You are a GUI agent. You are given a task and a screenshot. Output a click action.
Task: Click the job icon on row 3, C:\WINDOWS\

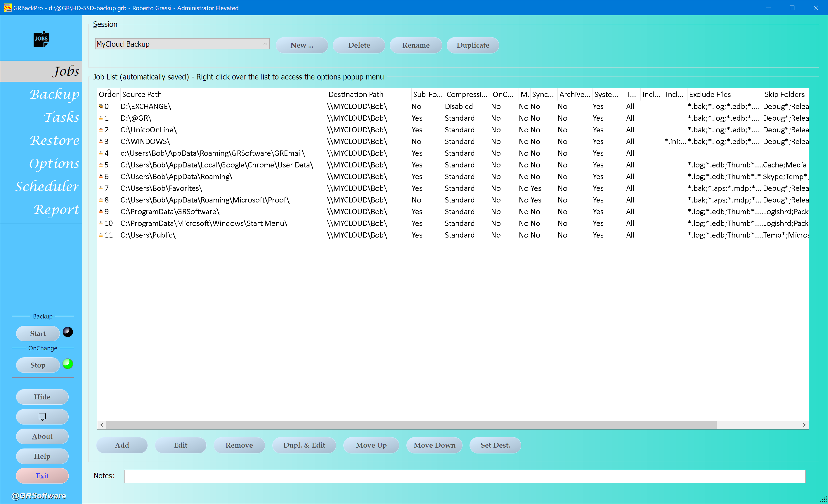pos(101,141)
